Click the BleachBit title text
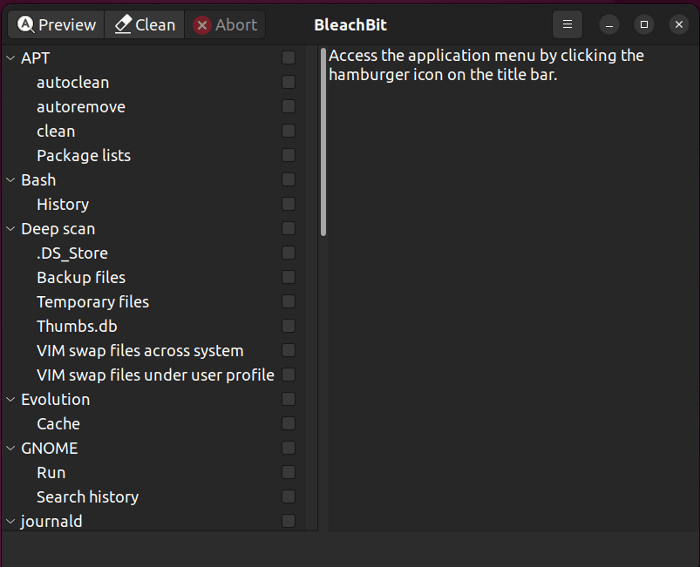 point(350,25)
